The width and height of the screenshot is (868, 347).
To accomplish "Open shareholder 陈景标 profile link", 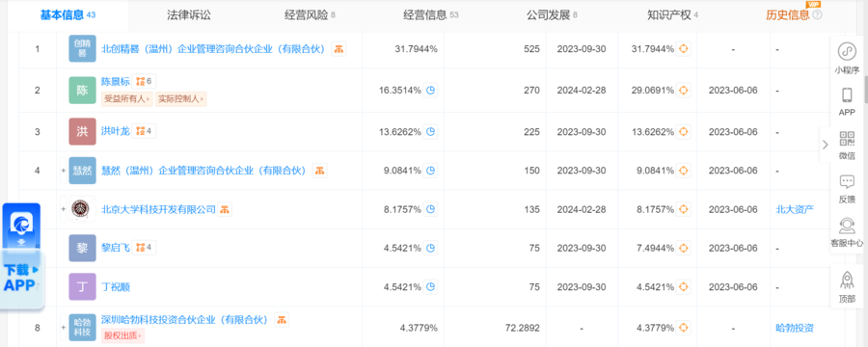I will pyautogui.click(x=116, y=82).
